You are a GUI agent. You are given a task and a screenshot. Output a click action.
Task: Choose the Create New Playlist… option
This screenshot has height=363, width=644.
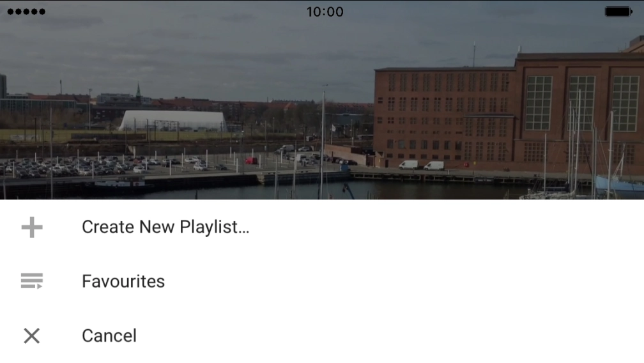pos(165,227)
